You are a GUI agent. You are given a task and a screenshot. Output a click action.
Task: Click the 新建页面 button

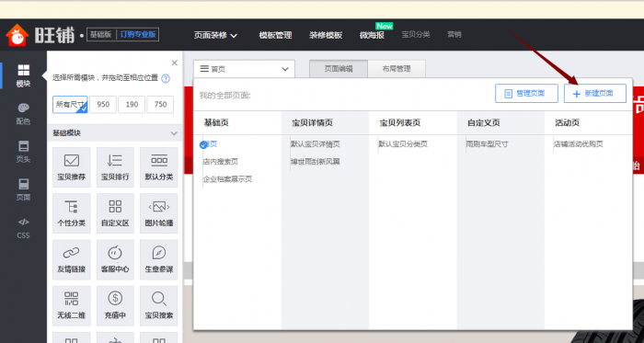tap(595, 94)
